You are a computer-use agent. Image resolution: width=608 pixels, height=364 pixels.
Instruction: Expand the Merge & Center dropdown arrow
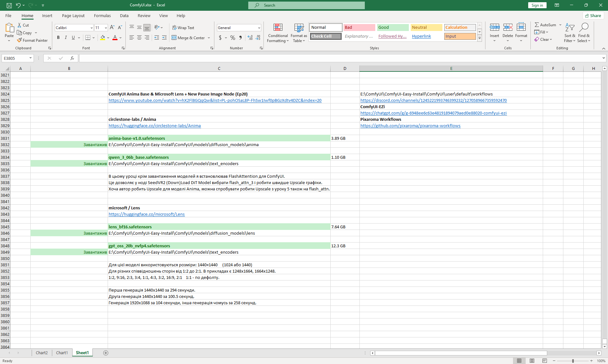coord(209,38)
